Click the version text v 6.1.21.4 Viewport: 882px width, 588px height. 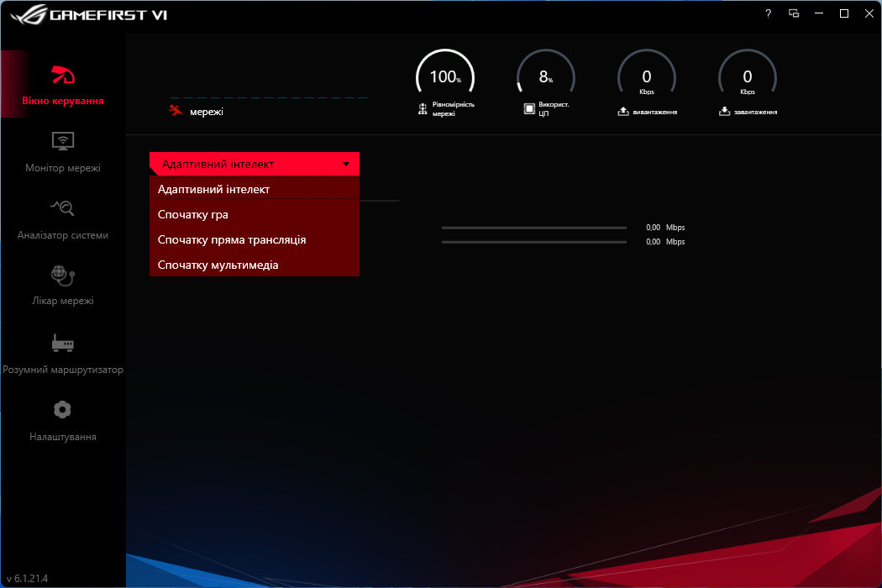click(x=27, y=579)
